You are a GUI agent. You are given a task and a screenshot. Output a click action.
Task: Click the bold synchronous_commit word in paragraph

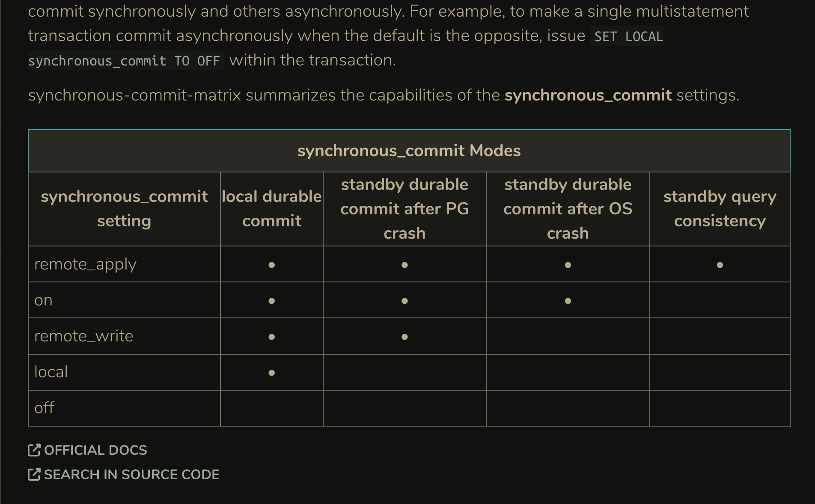coord(588,95)
